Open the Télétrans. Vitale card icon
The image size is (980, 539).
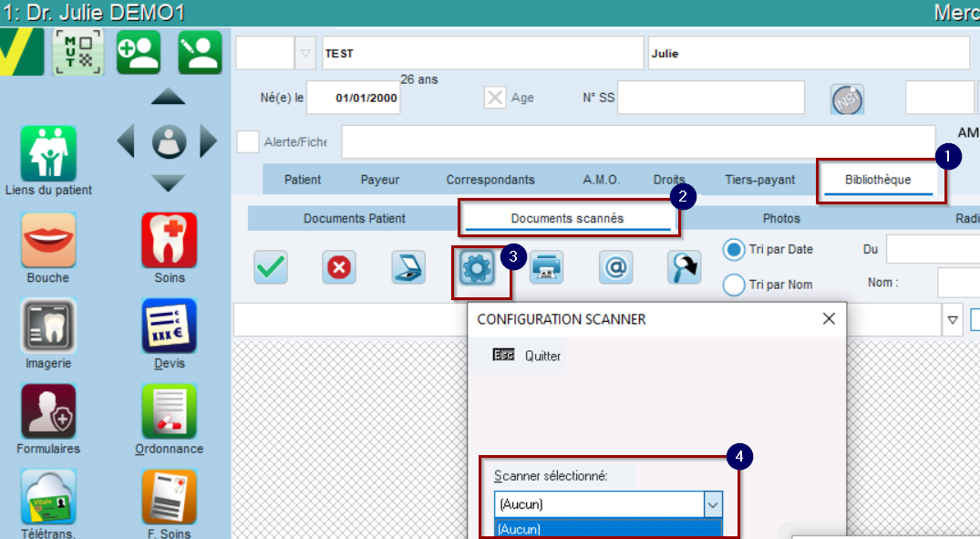[x=48, y=496]
